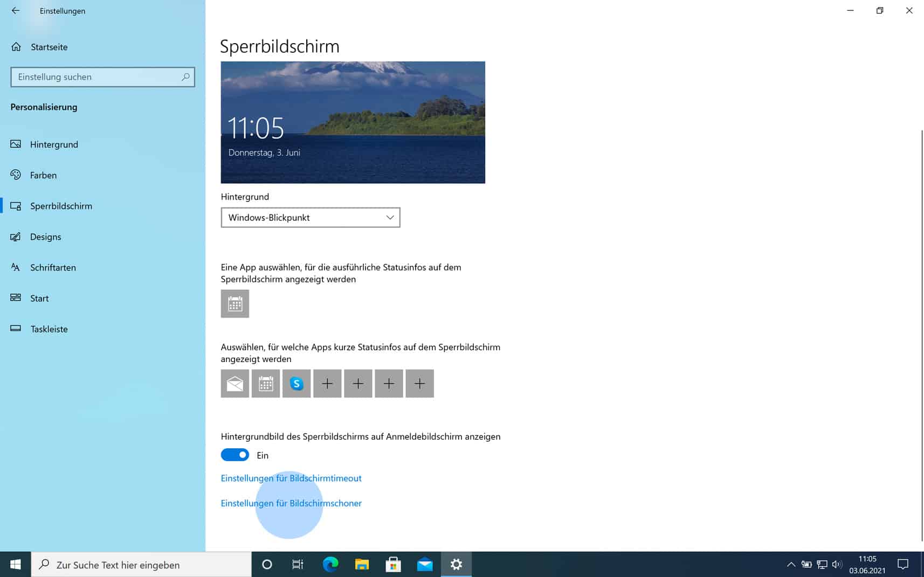
Task: Click the Cortana circle on the taskbar
Action: [267, 564]
